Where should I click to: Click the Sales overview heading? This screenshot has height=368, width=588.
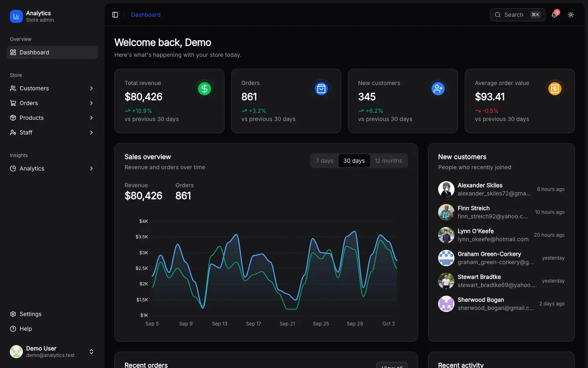147,157
